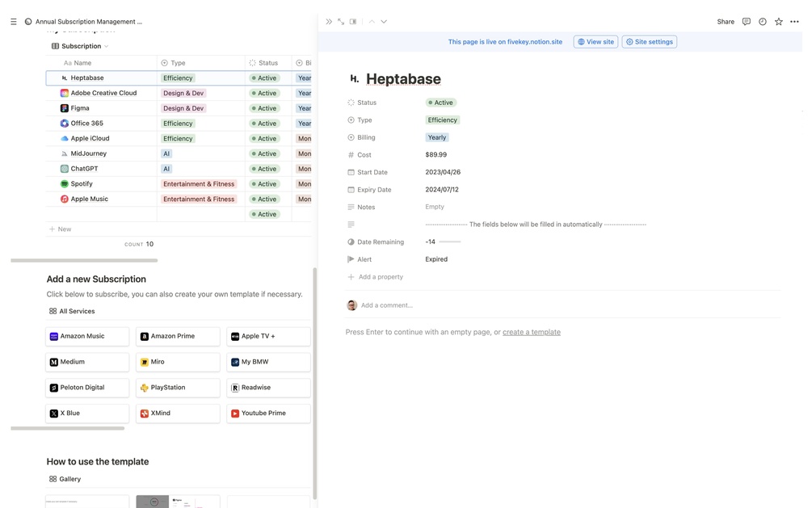
Task: Click My BMW template button
Action: (268, 362)
